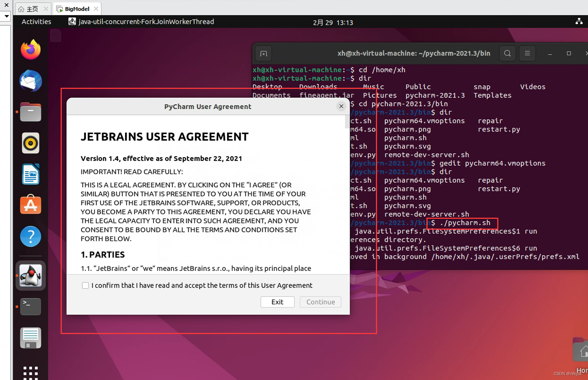Click terminal search magnifier icon
This screenshot has width=588, height=380.
tap(507, 53)
